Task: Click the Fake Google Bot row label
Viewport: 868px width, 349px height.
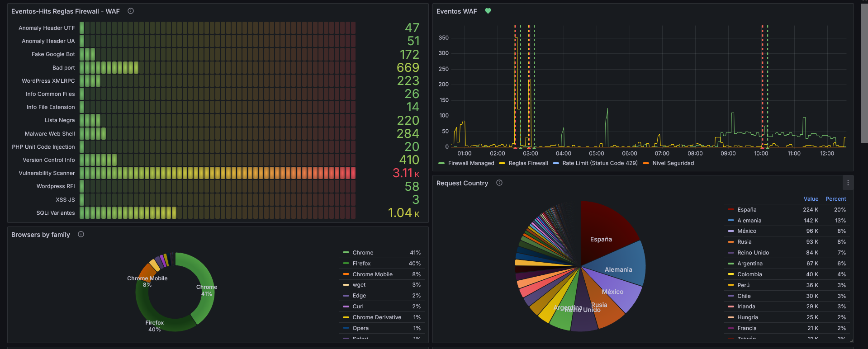Action: [x=53, y=54]
